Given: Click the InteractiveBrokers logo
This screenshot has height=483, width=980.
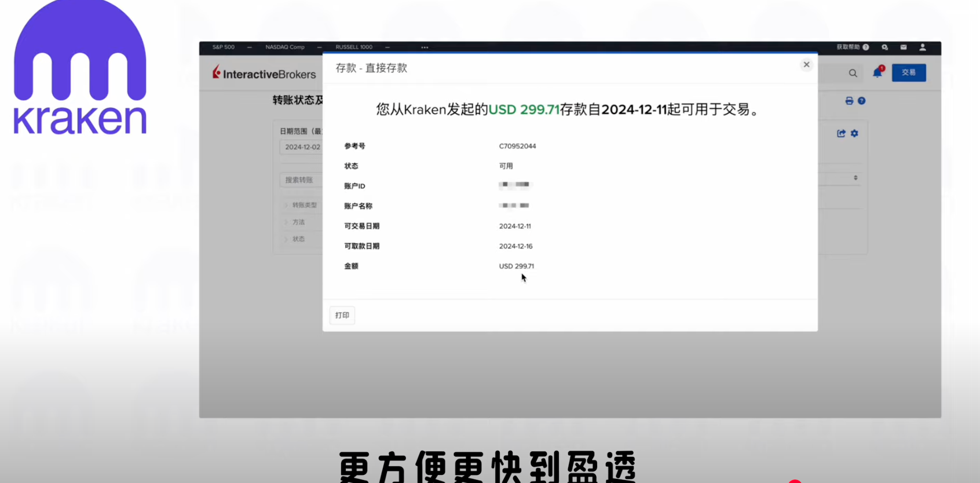Looking at the screenshot, I should tap(264, 73).
